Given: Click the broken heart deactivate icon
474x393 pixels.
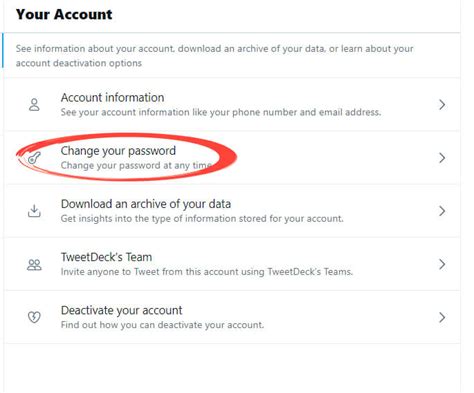Looking at the screenshot, I should click(x=34, y=317).
